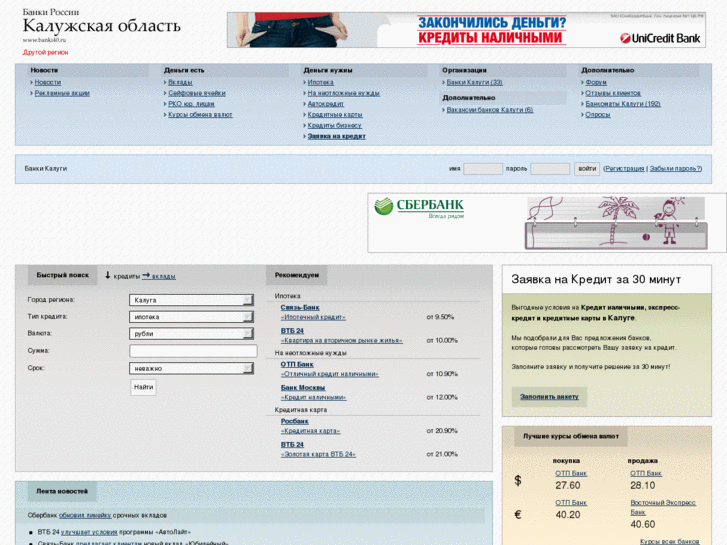Viewport: 727px width, 545px height.
Task: Click the Другой регион link
Action: (x=45, y=52)
